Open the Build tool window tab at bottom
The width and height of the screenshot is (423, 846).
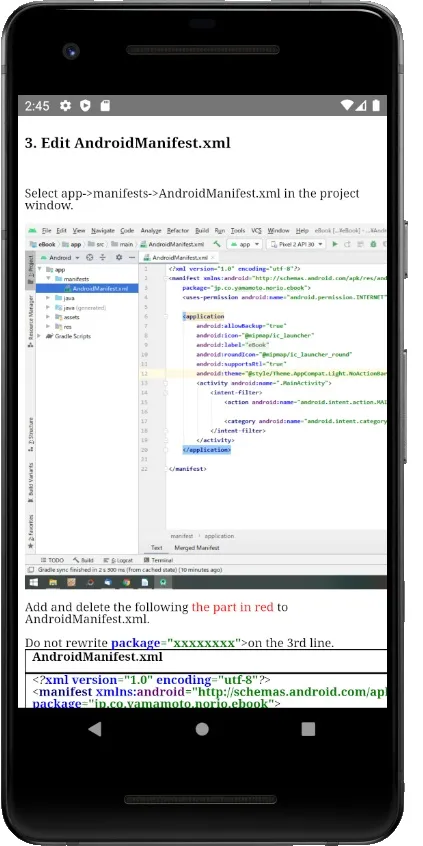pyautogui.click(x=84, y=561)
